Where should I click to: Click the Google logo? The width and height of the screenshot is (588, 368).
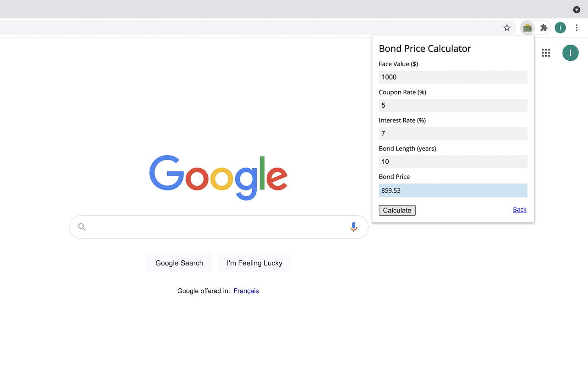coord(218,178)
